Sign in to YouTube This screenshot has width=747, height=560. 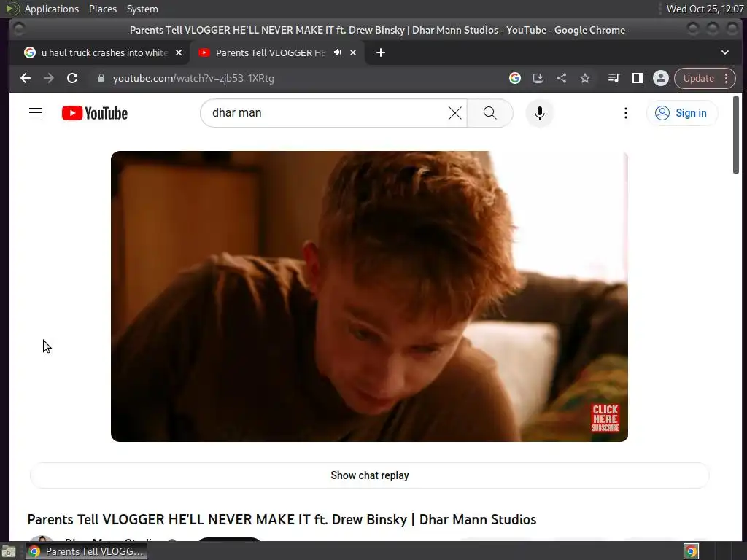tap(681, 113)
